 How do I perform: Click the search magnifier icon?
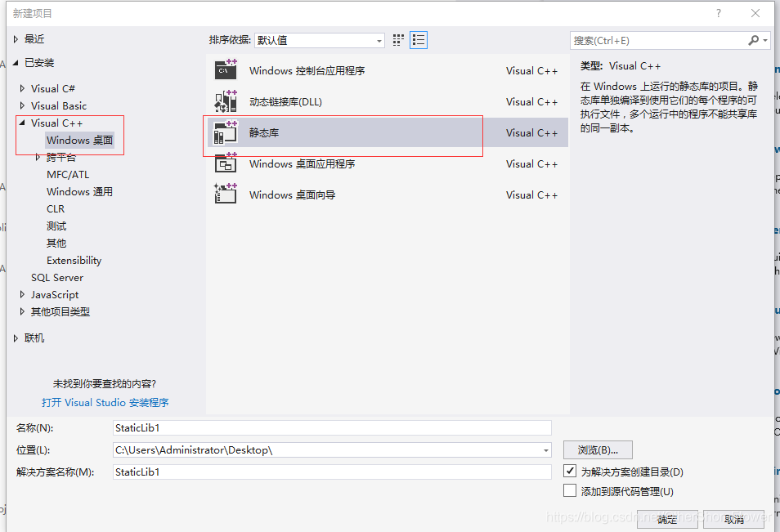click(754, 40)
